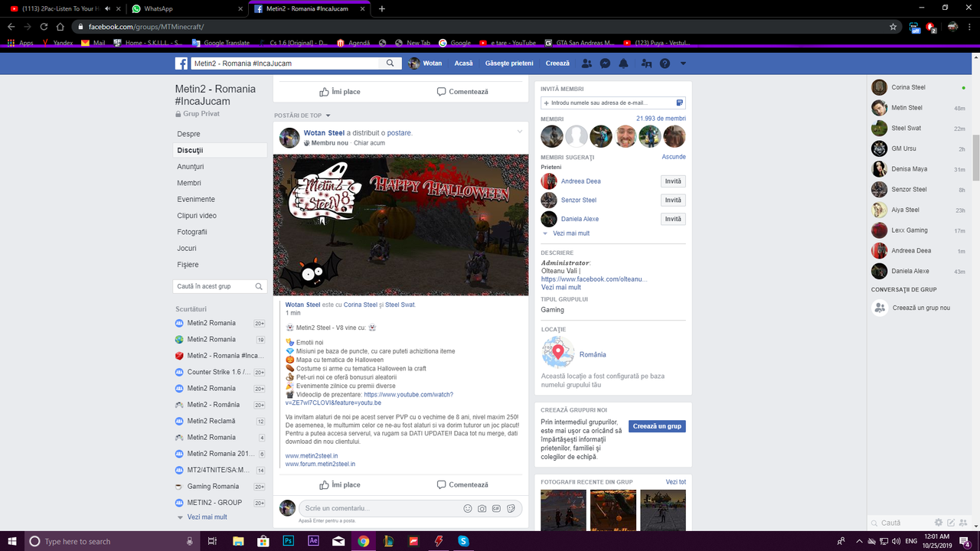This screenshot has height=551, width=980.
Task: Check Facebook notifications bell icon
Action: pos(623,64)
